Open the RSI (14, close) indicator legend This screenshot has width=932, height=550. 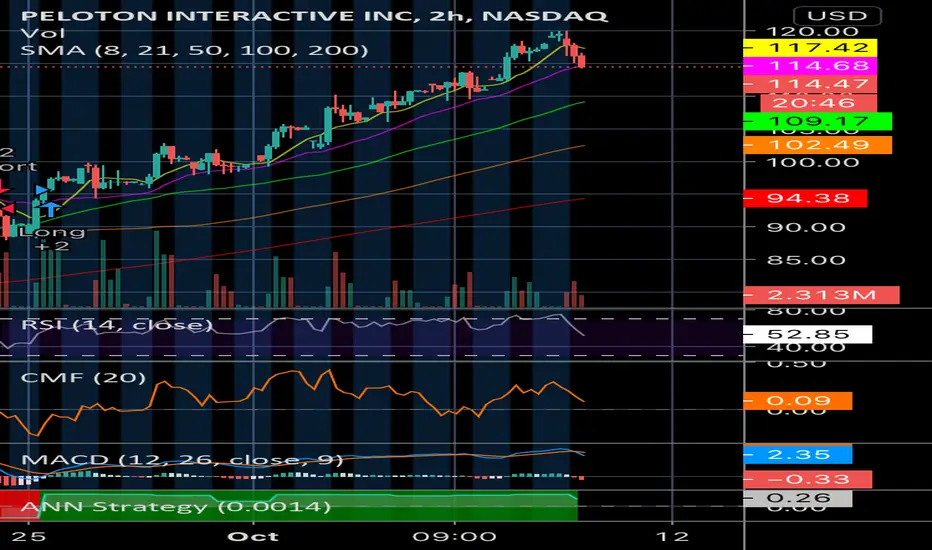pyautogui.click(x=116, y=325)
